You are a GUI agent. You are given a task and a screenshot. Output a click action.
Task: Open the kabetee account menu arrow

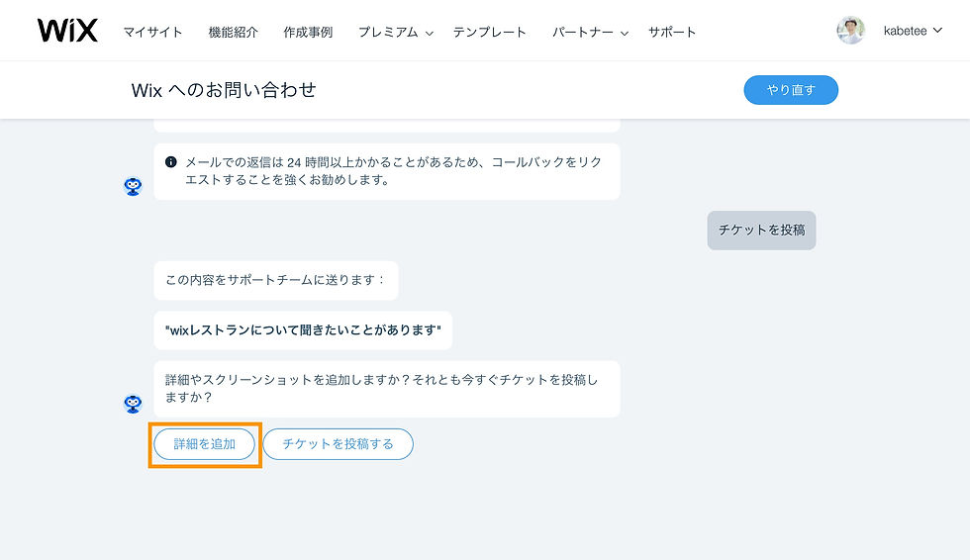937,31
